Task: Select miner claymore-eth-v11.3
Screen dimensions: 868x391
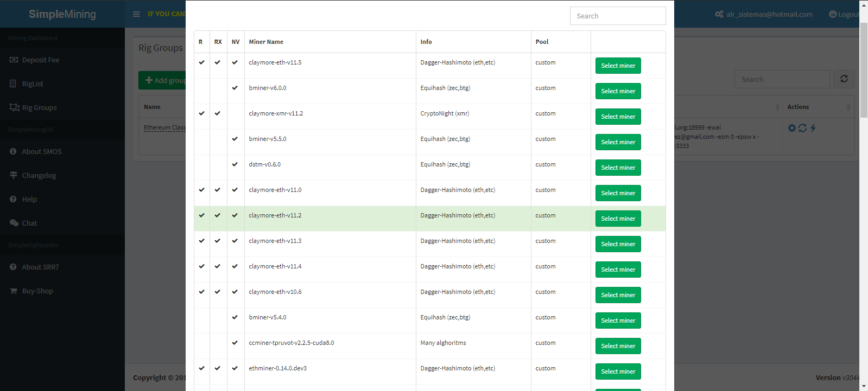Action: click(618, 244)
